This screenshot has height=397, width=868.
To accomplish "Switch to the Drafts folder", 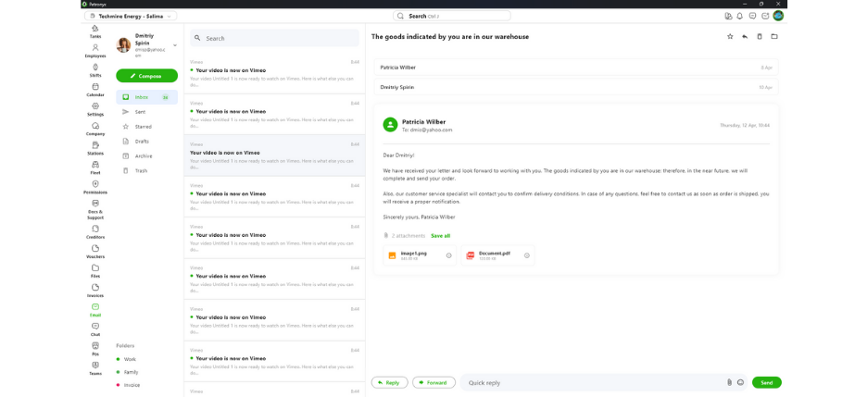I will click(x=142, y=142).
